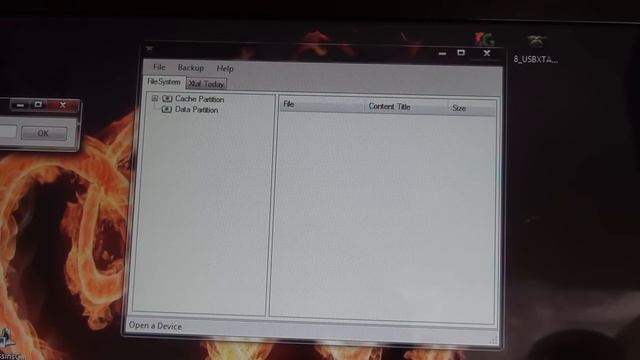Viewport: 640px width, 360px height.
Task: Switch to the File System tab
Action: [x=164, y=82]
